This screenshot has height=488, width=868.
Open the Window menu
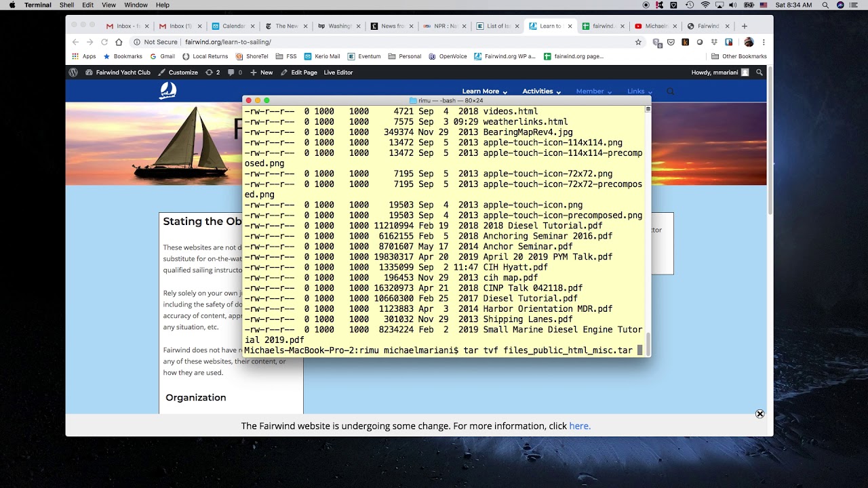(x=136, y=5)
